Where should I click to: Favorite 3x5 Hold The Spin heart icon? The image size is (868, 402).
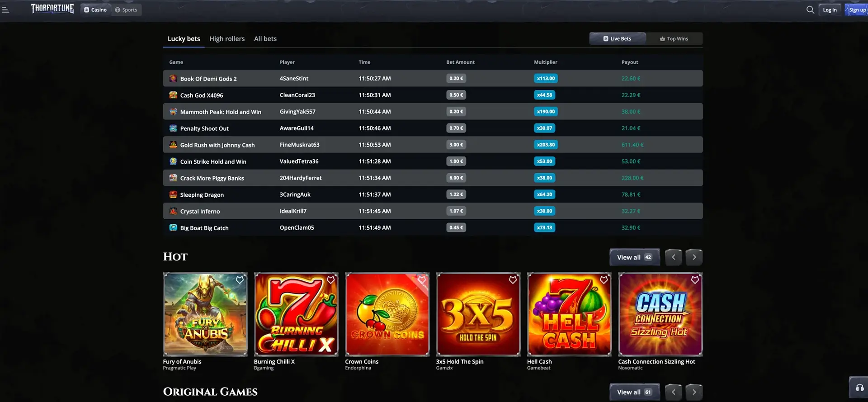513,280
